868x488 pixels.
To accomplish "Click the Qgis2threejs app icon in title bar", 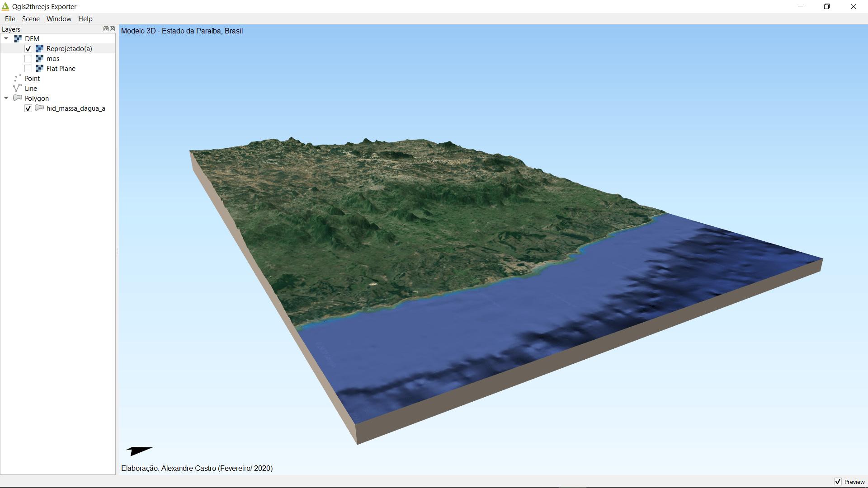I will [x=5, y=6].
